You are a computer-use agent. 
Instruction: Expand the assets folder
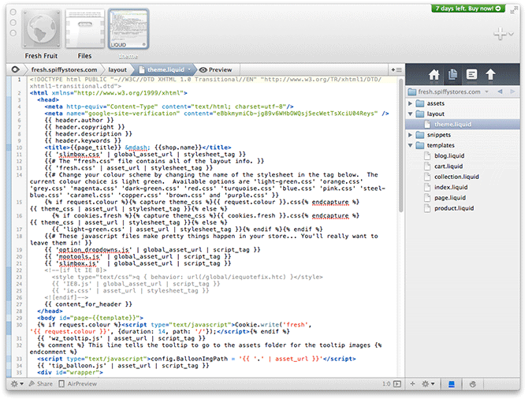(x=410, y=103)
